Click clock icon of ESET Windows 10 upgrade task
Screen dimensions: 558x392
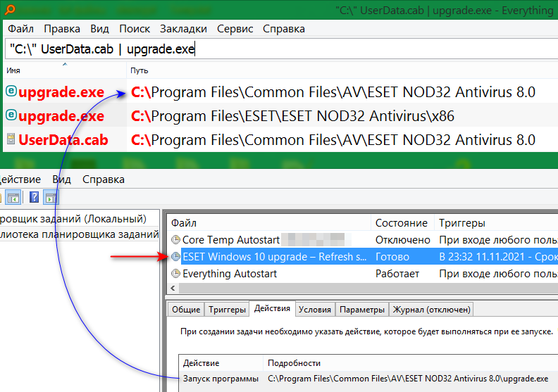[x=175, y=257]
